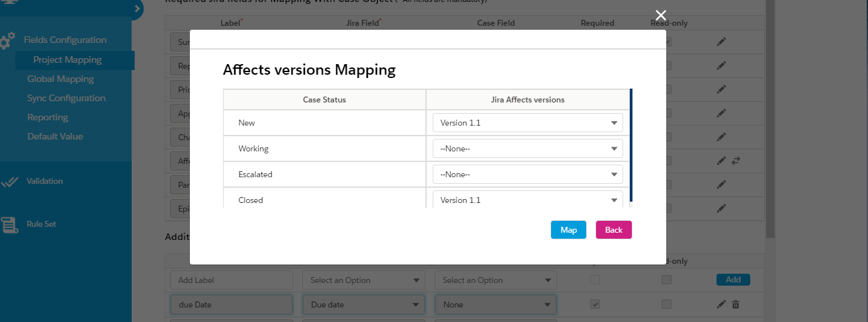Click the 'New' case status cell
This screenshot has width=868, height=322.
tap(324, 123)
